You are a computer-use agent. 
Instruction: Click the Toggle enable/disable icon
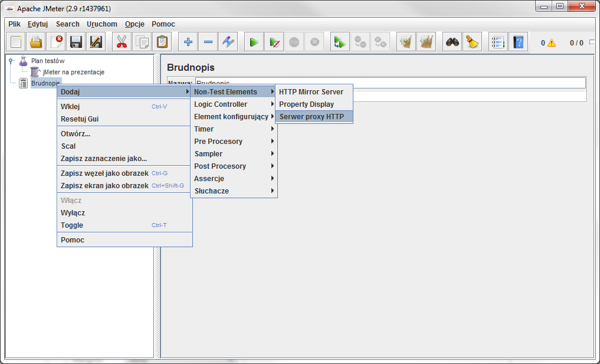coord(228,42)
